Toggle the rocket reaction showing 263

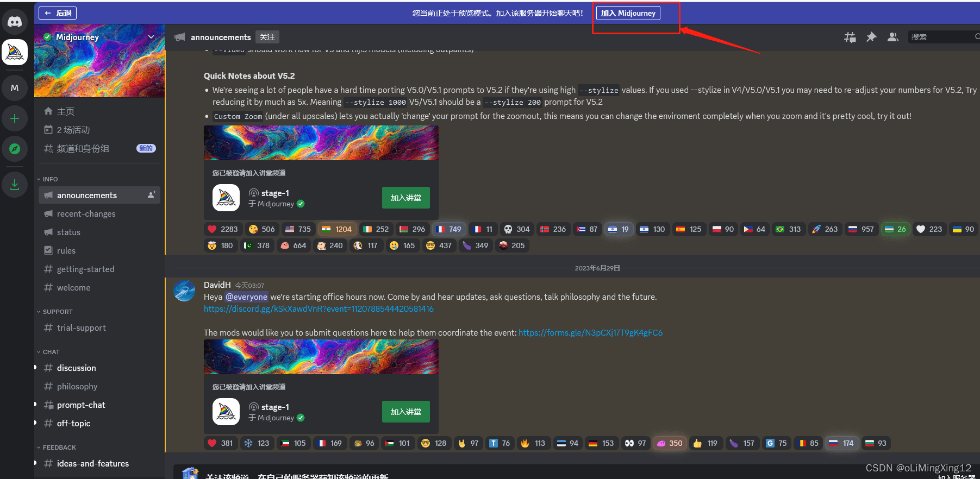click(x=825, y=229)
